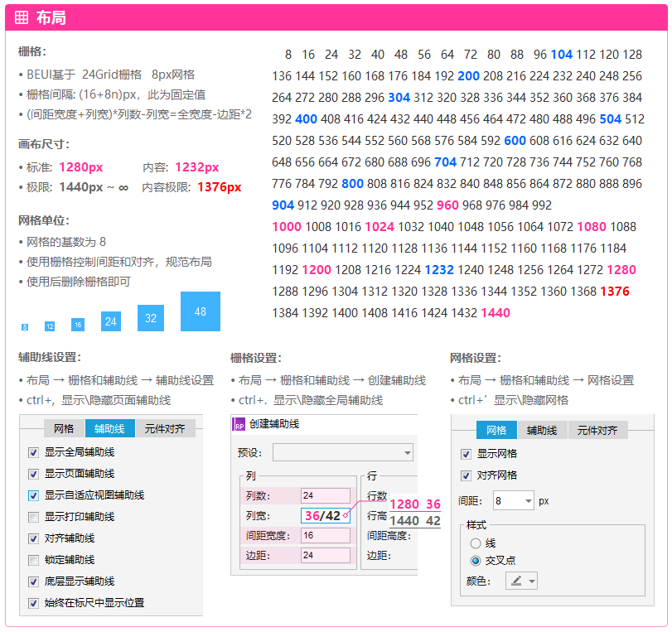Screen dimensions: 672x632
Task: Click blue number 600 in number grid
Action: [515, 141]
